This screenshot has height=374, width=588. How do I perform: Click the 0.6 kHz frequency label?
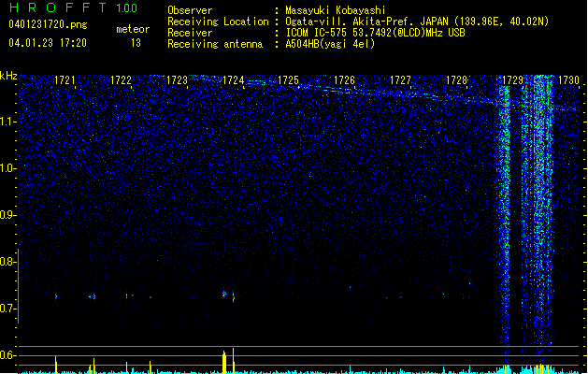click(x=7, y=355)
